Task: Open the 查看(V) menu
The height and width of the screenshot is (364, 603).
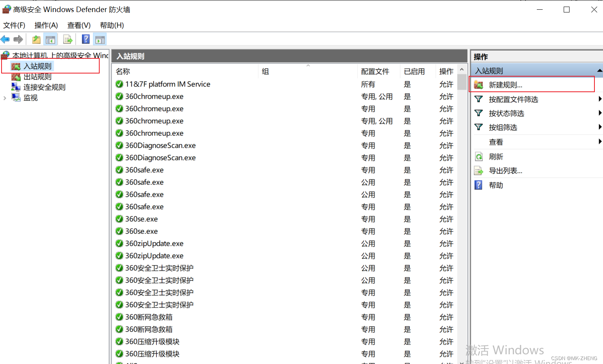Action: [79, 25]
